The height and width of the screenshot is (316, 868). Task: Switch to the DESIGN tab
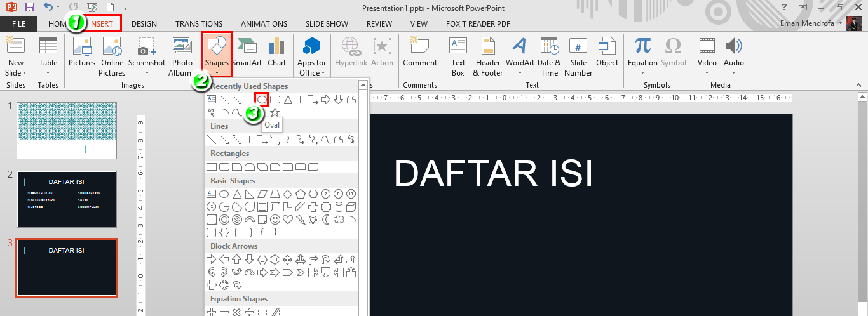(144, 24)
